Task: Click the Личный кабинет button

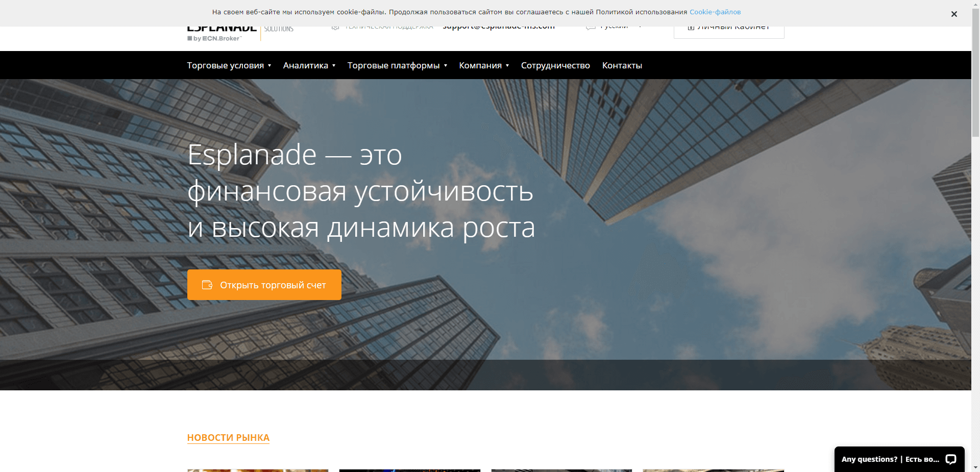Action: point(729,28)
